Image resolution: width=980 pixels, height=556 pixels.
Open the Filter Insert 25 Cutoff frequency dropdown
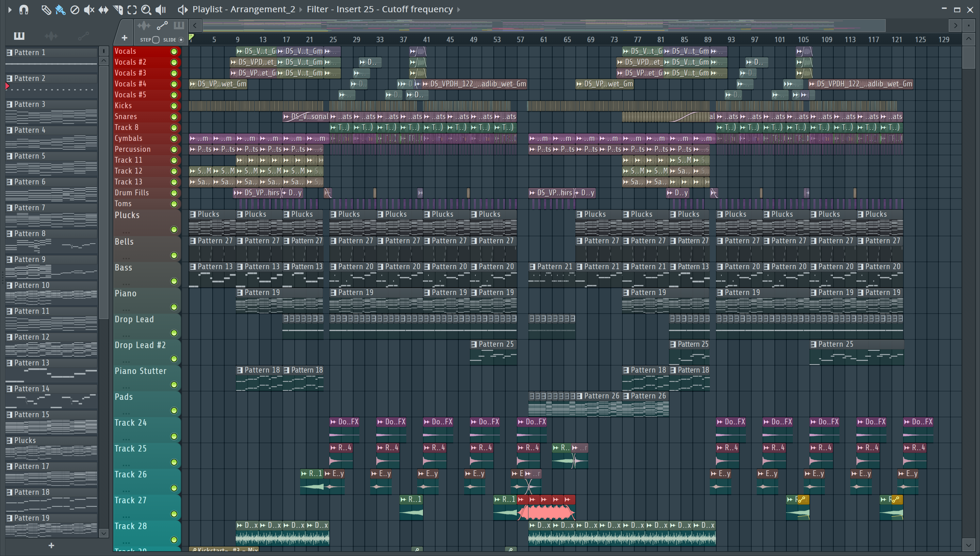coord(380,9)
